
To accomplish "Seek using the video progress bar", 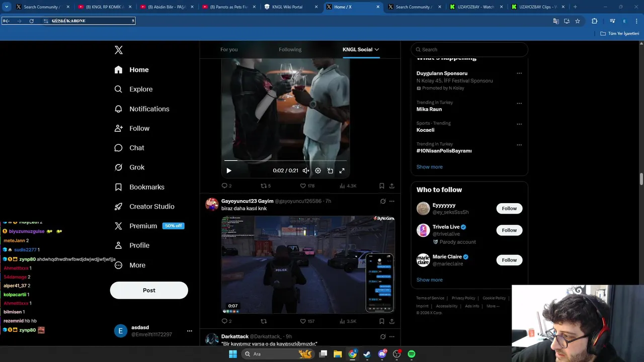I will 285,160.
